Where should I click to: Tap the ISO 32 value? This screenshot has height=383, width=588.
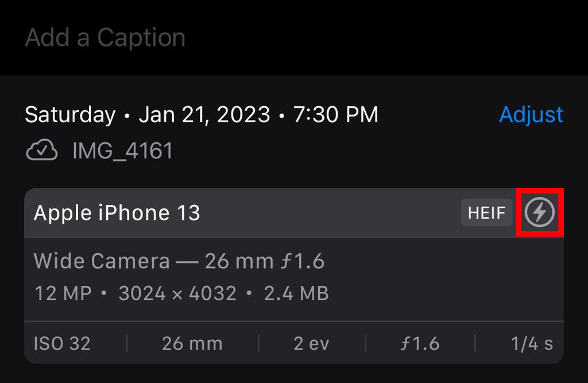click(x=62, y=343)
